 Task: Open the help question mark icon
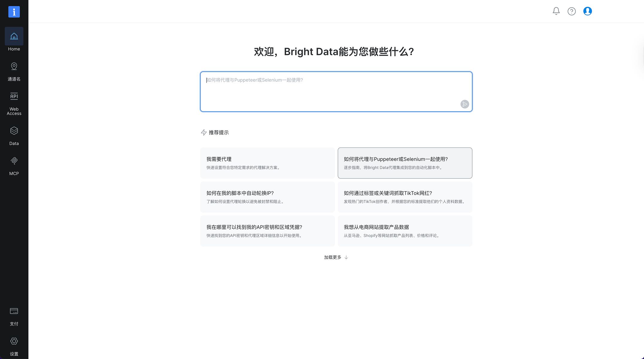pos(572,11)
